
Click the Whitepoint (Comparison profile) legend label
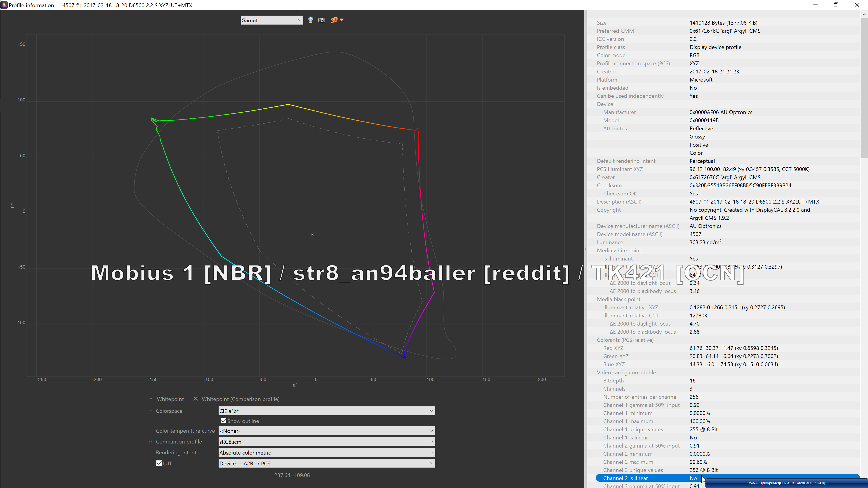tap(241, 399)
